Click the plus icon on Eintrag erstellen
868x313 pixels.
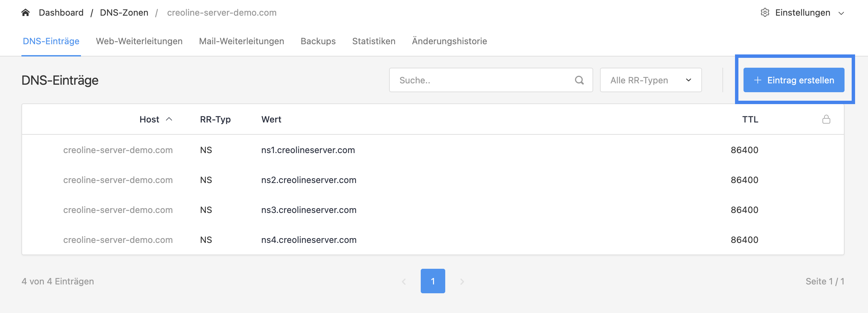757,80
